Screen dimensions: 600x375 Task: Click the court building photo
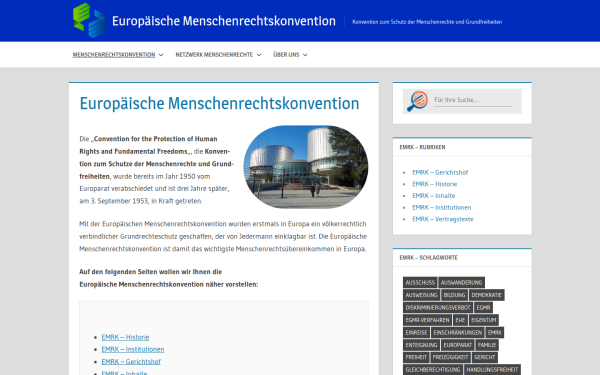[306, 167]
